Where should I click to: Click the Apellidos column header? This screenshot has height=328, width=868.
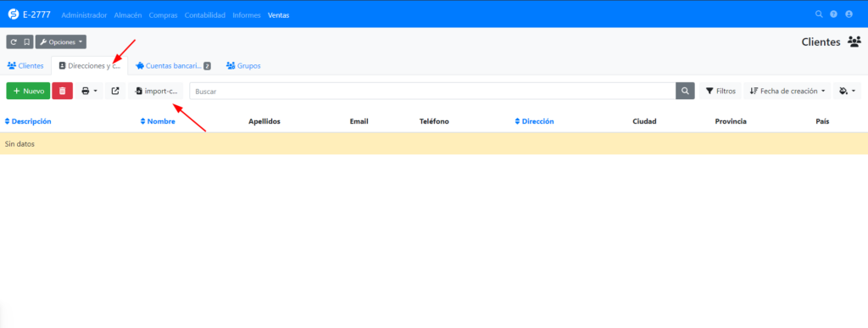264,121
